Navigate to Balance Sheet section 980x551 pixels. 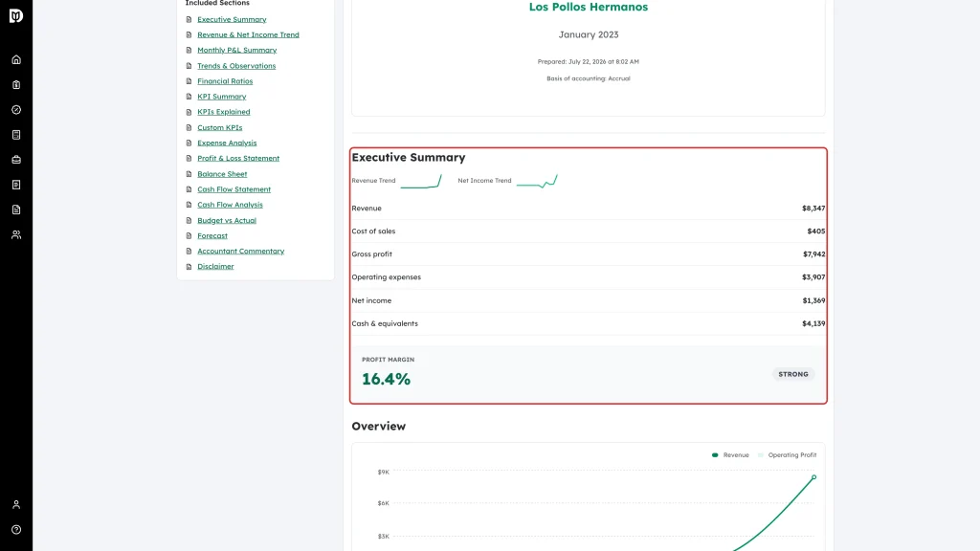[222, 174]
